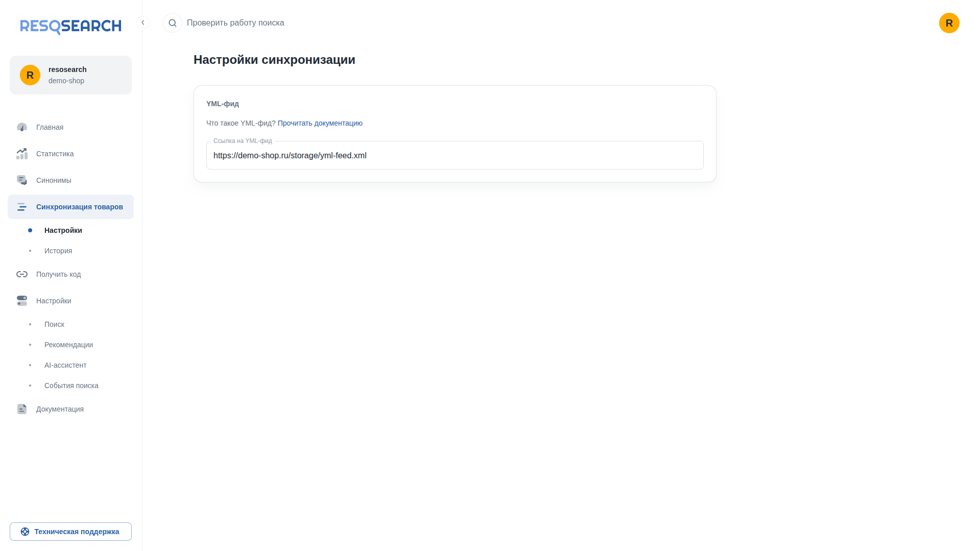Screen dimensions: 980x551
Task: Collapse the sidebar with chevron button
Action: coord(143,22)
